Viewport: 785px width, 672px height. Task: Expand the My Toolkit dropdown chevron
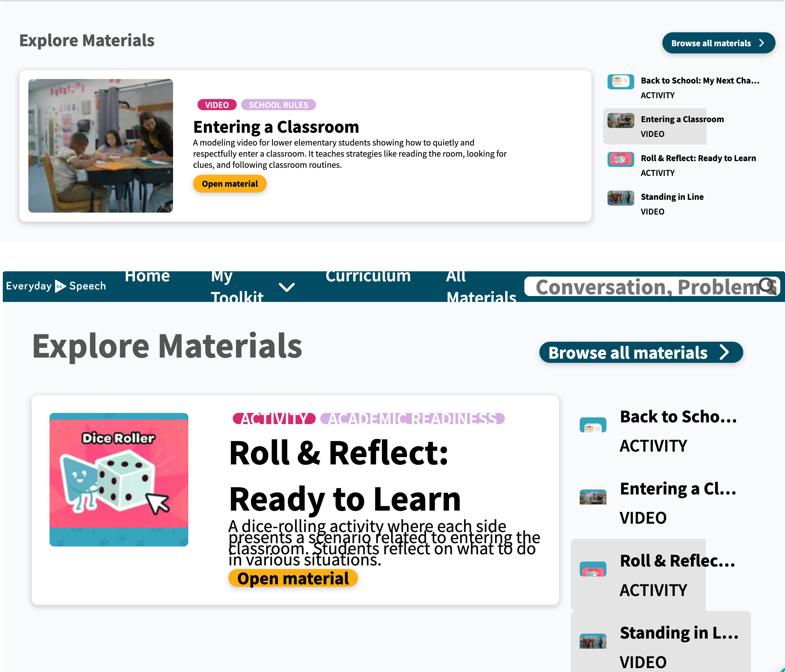click(287, 287)
